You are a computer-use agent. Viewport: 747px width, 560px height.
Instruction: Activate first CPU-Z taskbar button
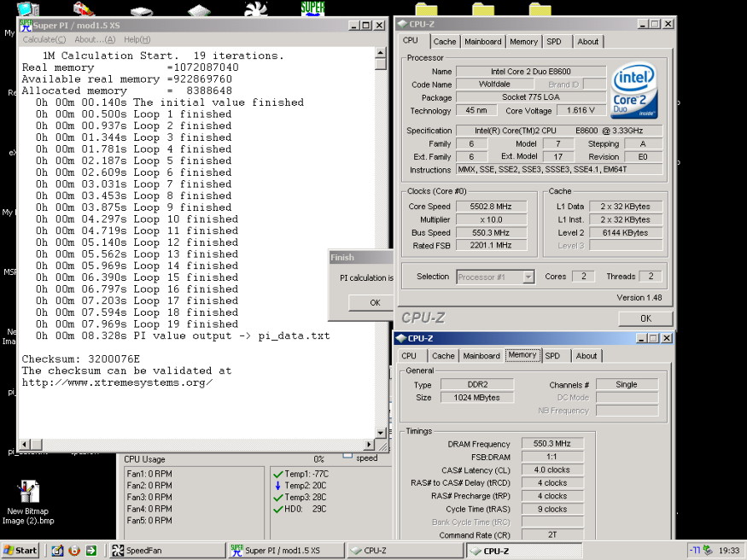404,551
